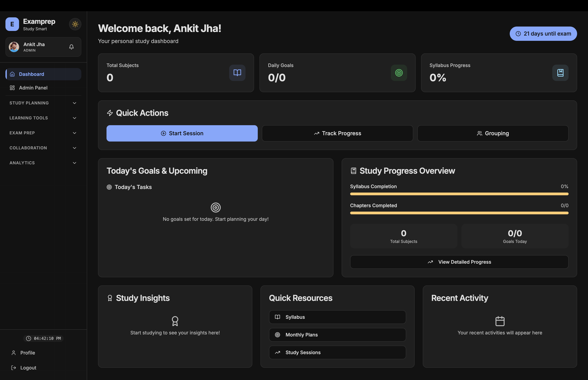Click the Syllabus Completion progress bar
588x380 pixels.
tap(459, 194)
